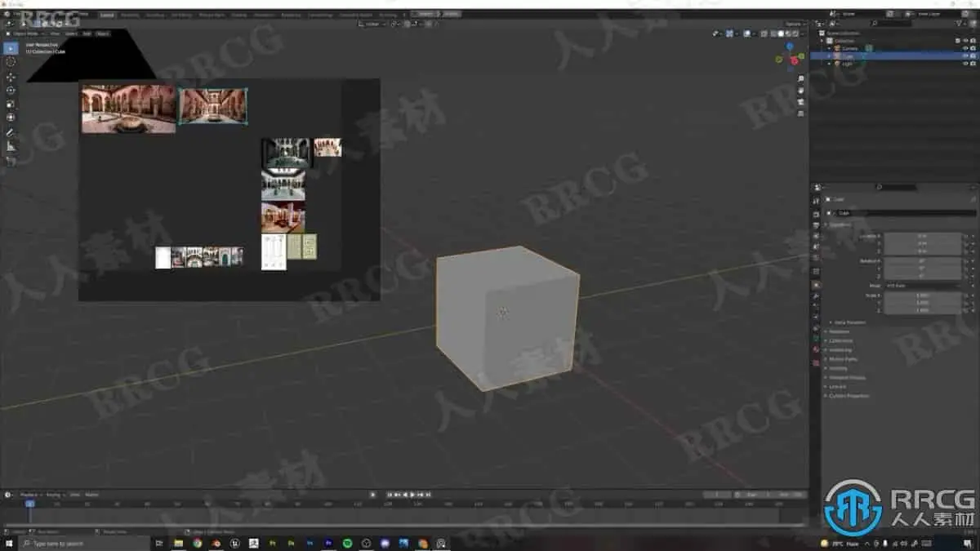980x551 pixels.
Task: Expand the Relations panel
Action: pyautogui.click(x=840, y=331)
